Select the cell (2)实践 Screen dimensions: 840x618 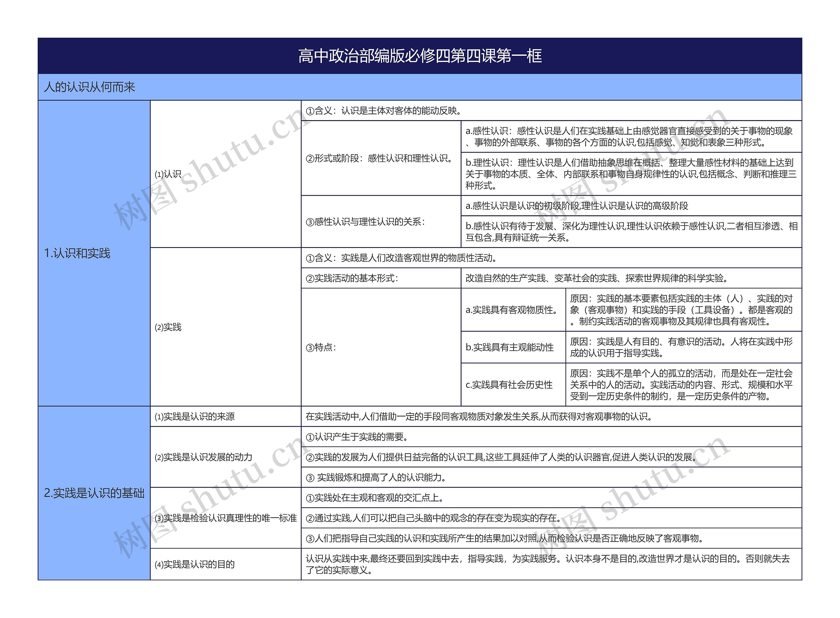click(x=225, y=327)
